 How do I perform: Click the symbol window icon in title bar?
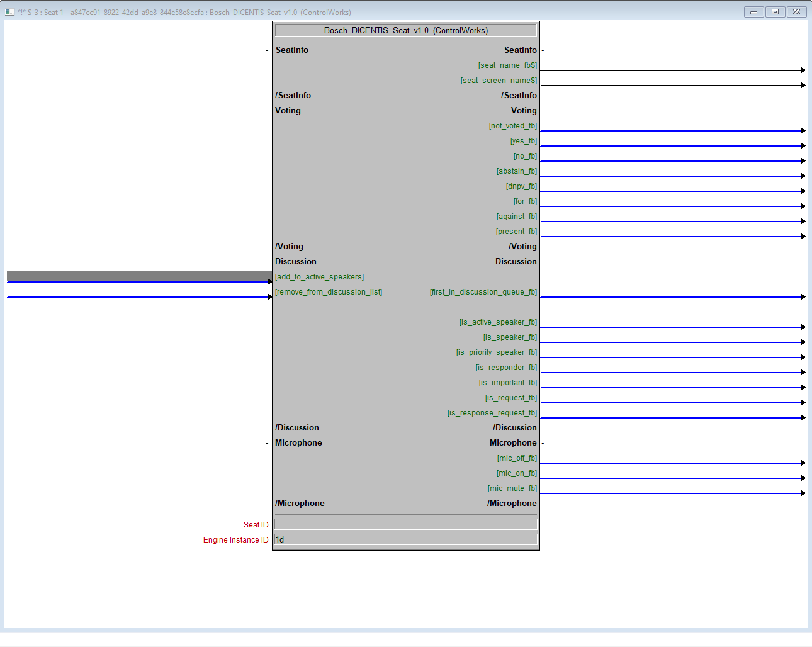point(9,12)
